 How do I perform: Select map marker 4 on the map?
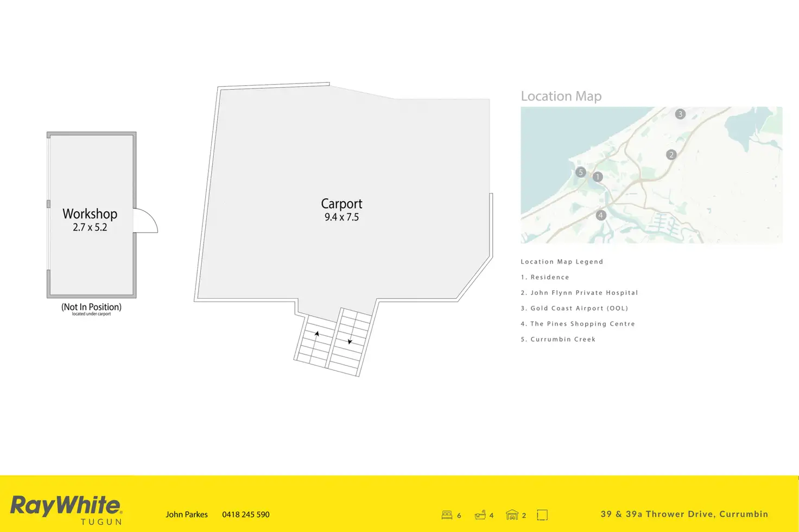click(x=600, y=215)
